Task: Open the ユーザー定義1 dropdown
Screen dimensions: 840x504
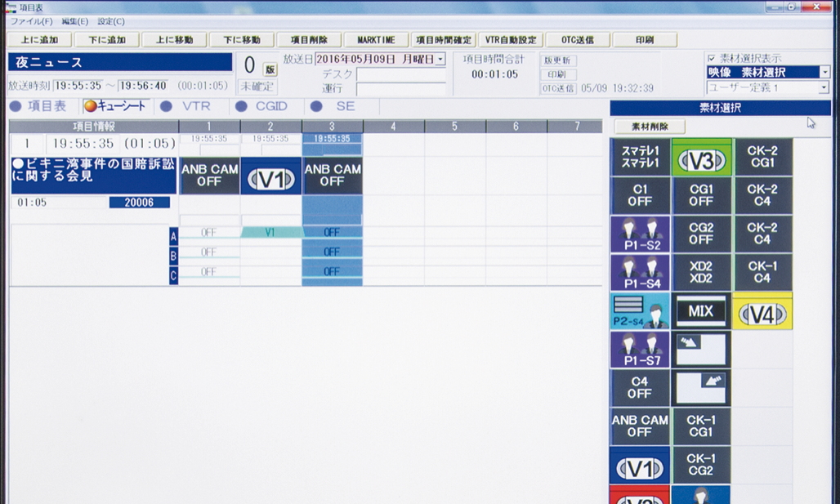Action: [824, 87]
